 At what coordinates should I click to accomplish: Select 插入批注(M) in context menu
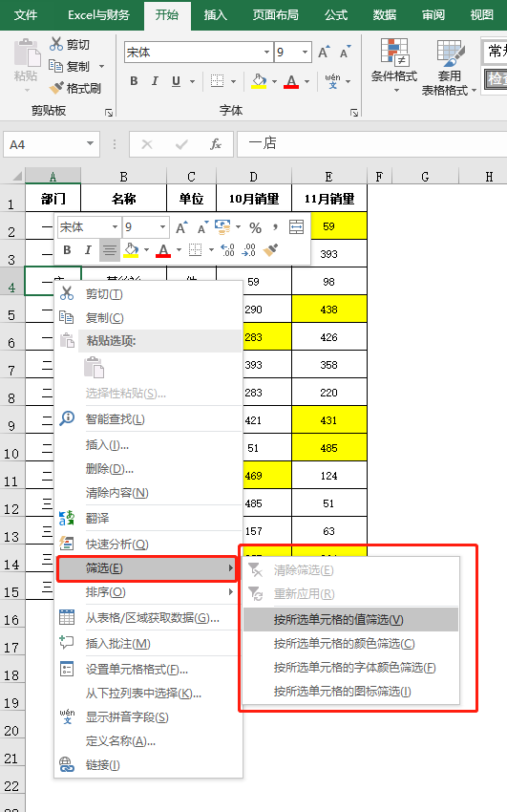[147, 644]
